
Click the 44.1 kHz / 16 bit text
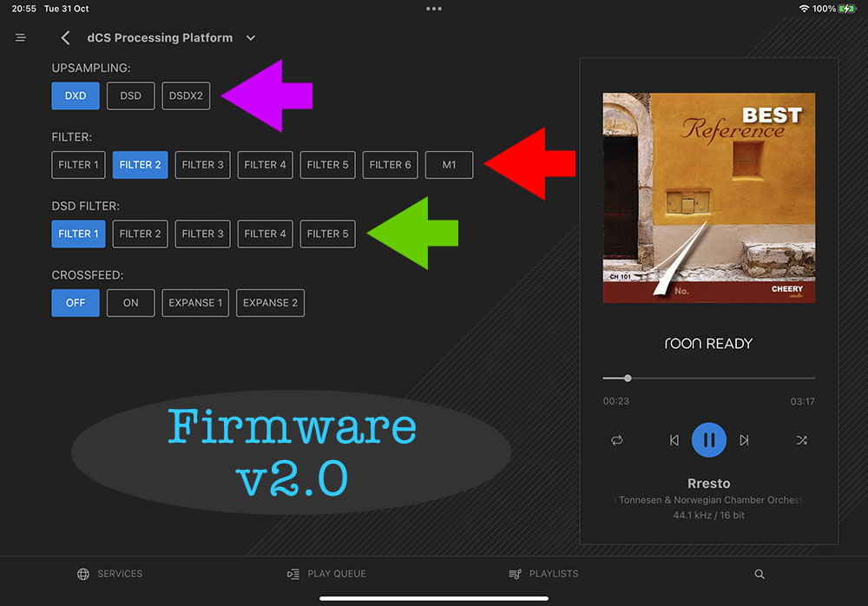(x=708, y=515)
